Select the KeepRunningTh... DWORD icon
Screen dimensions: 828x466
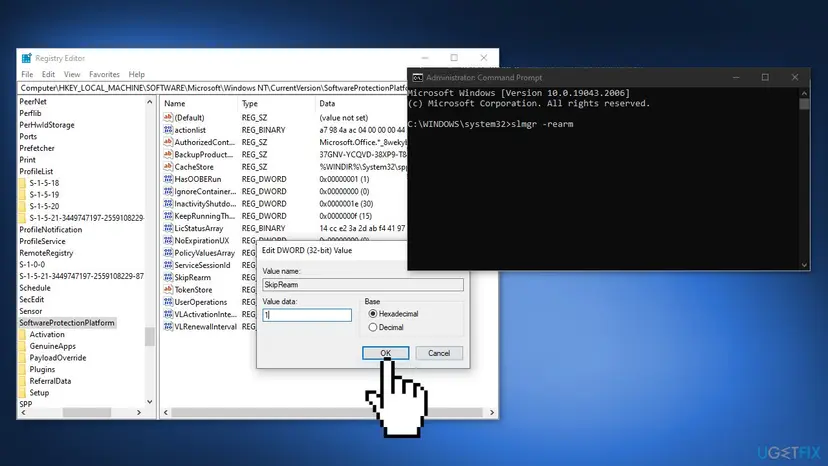point(168,216)
